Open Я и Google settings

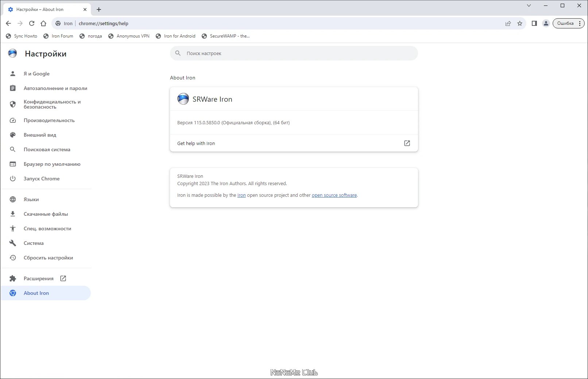point(46,74)
